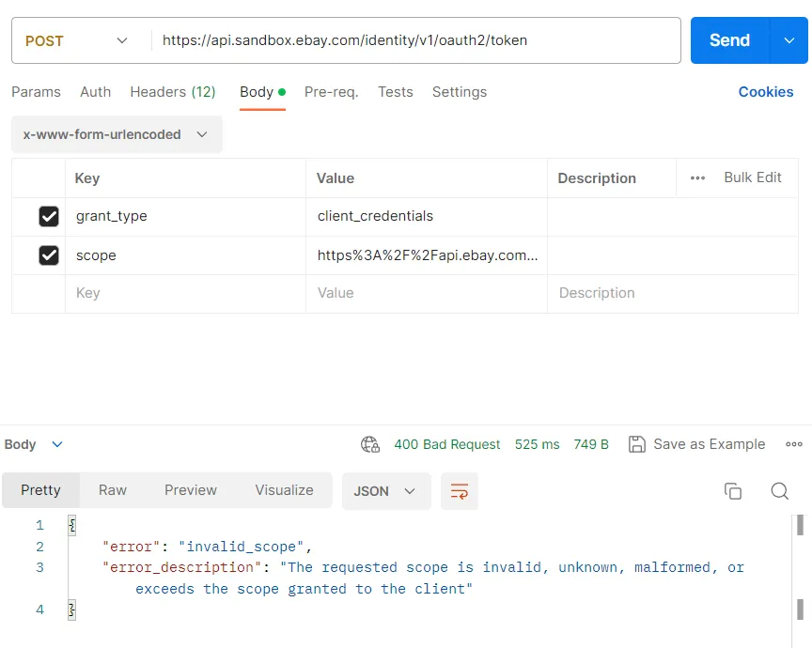
Task: Click the Bulk Edit link
Action: pos(753,177)
